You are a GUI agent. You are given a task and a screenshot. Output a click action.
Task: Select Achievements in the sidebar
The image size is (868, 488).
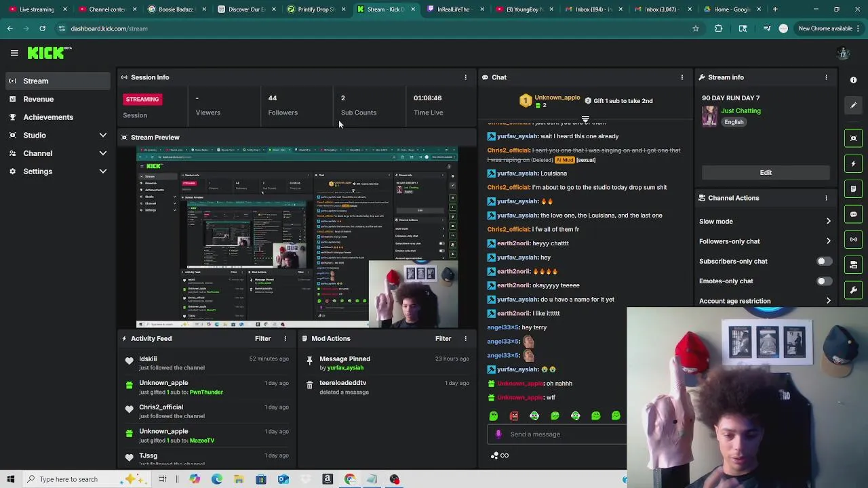57,117
